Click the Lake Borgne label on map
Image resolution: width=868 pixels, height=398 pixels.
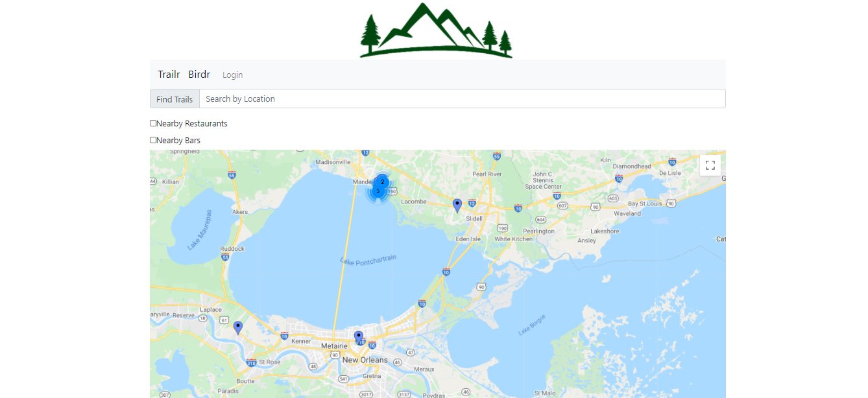click(532, 325)
